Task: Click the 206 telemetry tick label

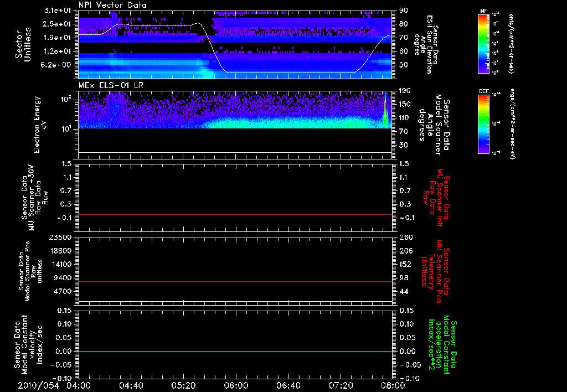Action: click(405, 251)
